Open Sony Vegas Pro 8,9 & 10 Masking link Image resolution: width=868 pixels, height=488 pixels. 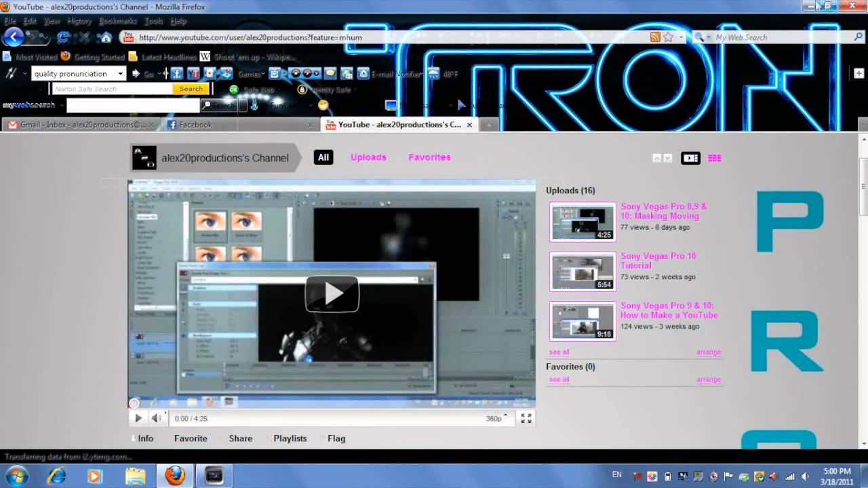[x=664, y=211]
